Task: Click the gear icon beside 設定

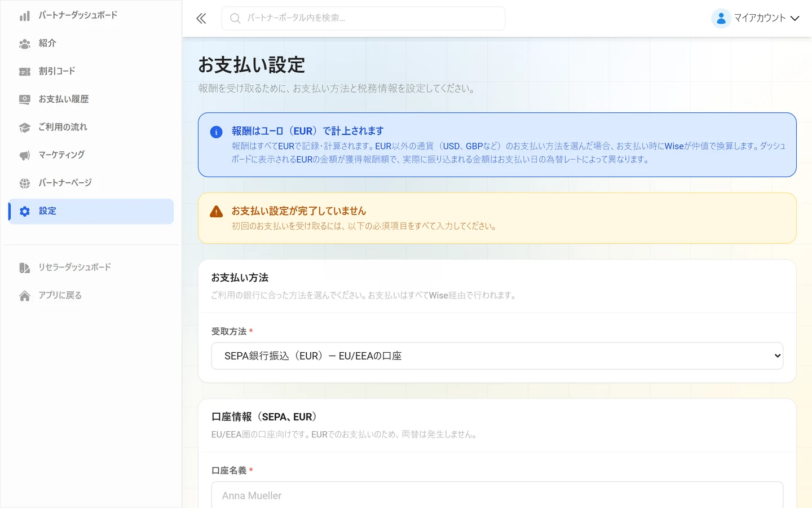Action: pos(25,211)
